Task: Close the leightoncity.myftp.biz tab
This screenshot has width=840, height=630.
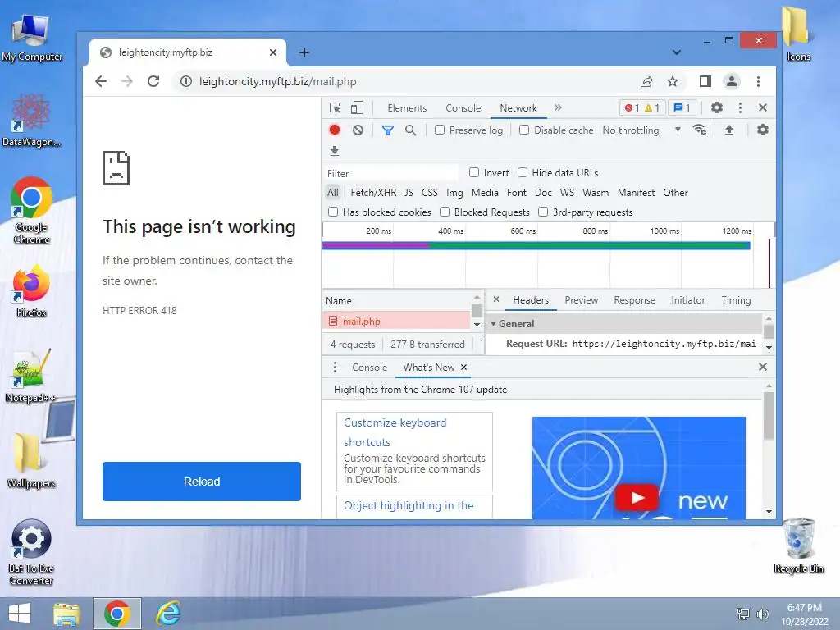Action: pyautogui.click(x=272, y=52)
